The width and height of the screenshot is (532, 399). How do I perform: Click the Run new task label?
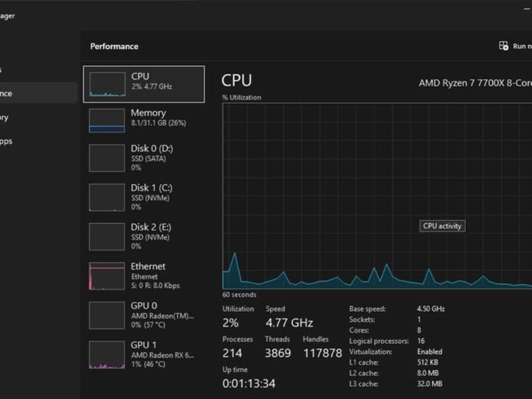[522, 46]
